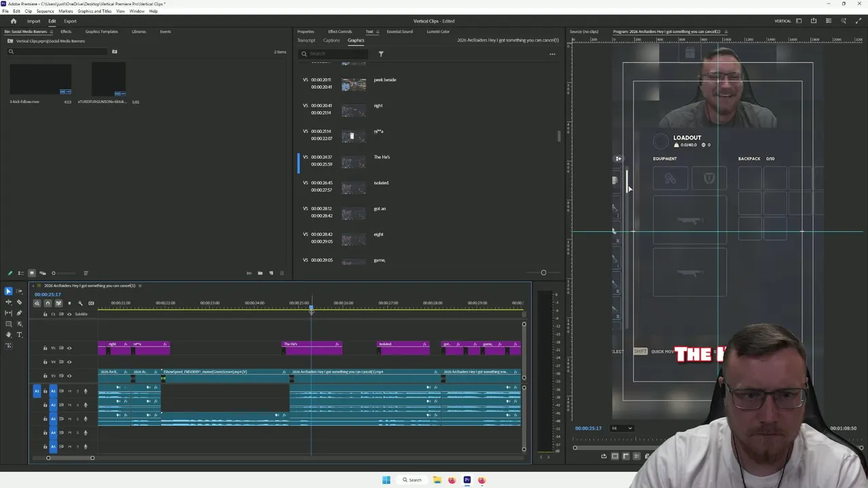
Task: Select the Rectangle tool
Action: point(8,323)
